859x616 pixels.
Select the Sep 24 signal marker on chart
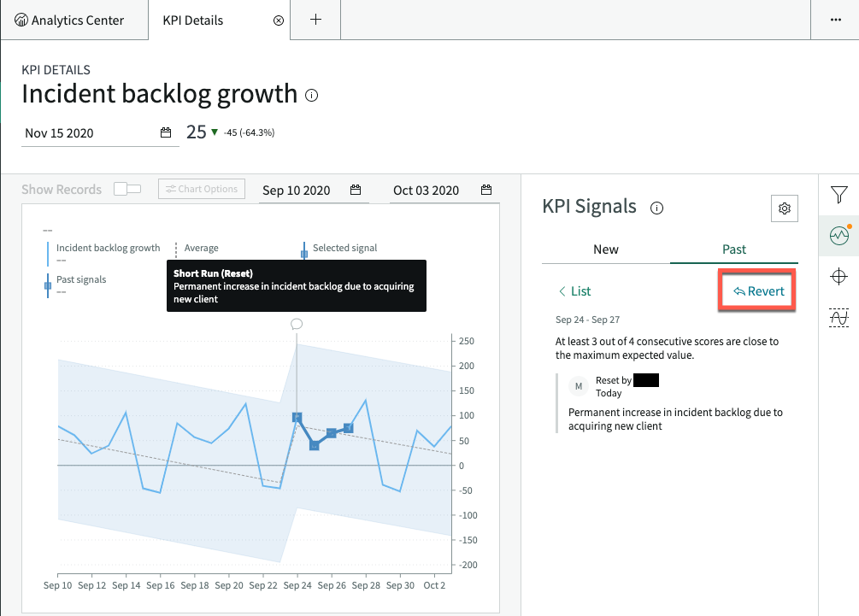[x=297, y=418]
